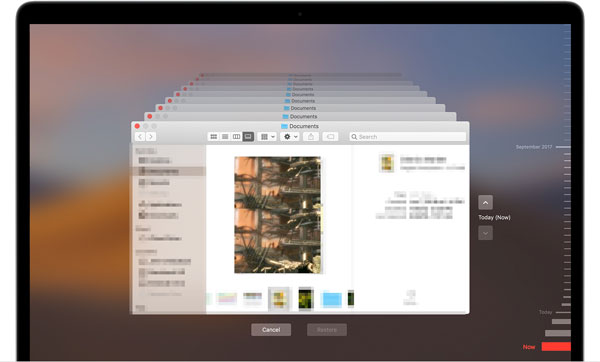Click the Share toolbar button

pos(311,137)
